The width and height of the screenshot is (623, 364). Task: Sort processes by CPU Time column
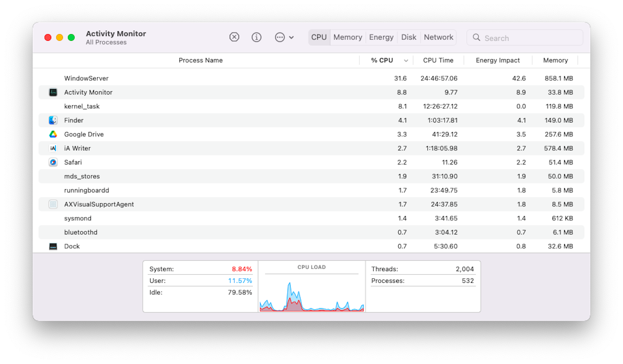click(x=438, y=60)
